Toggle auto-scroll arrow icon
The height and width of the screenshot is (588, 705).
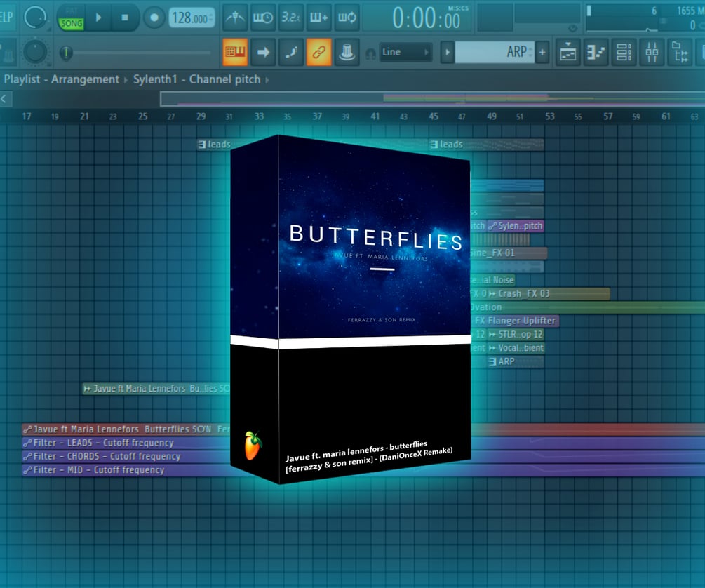click(263, 52)
